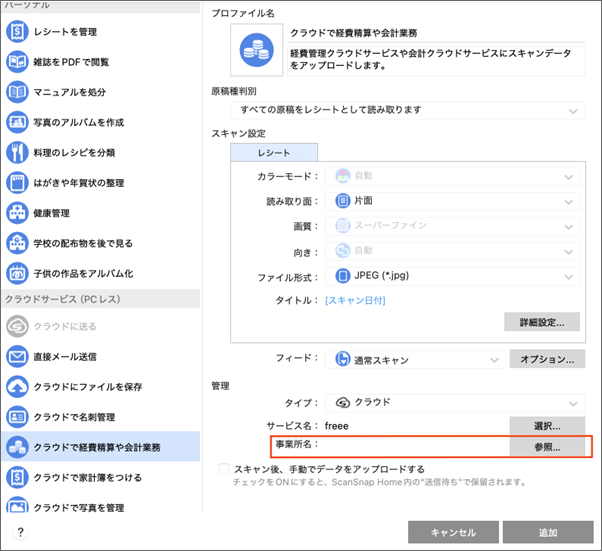Screen dimensions: 602x551
Task: Click the カラーモード 自動 icon
Action: pos(342,176)
